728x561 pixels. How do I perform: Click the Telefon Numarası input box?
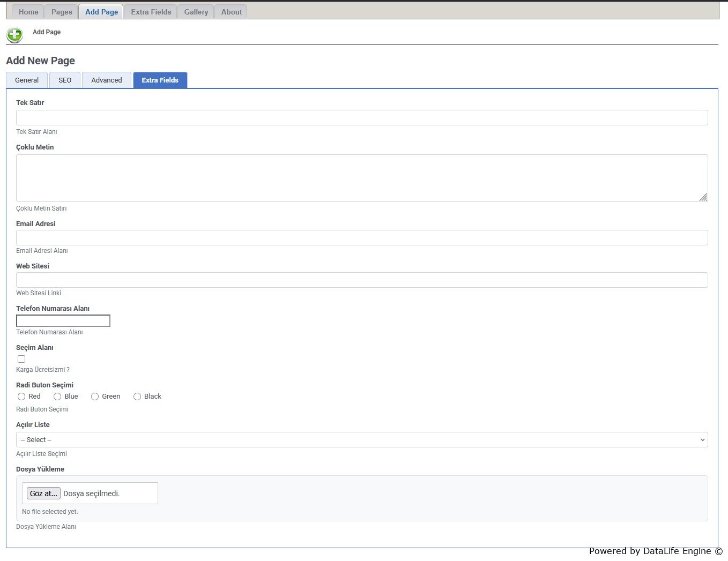coord(63,321)
